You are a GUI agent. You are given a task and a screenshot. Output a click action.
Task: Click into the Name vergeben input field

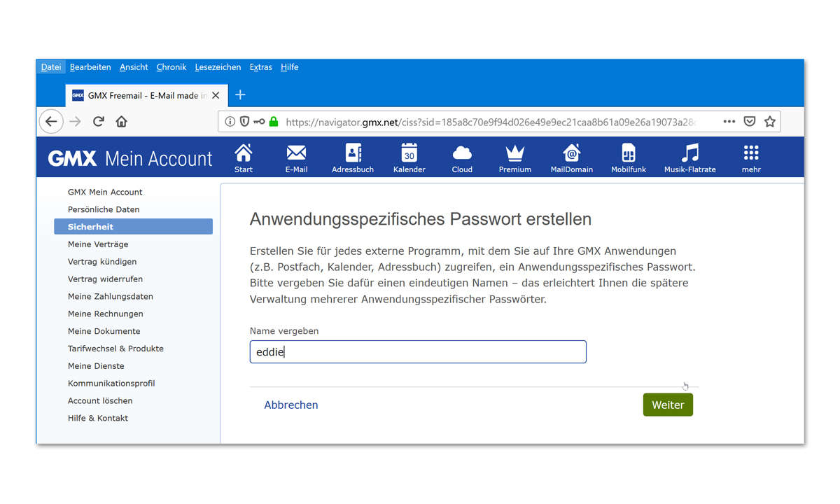coord(418,352)
